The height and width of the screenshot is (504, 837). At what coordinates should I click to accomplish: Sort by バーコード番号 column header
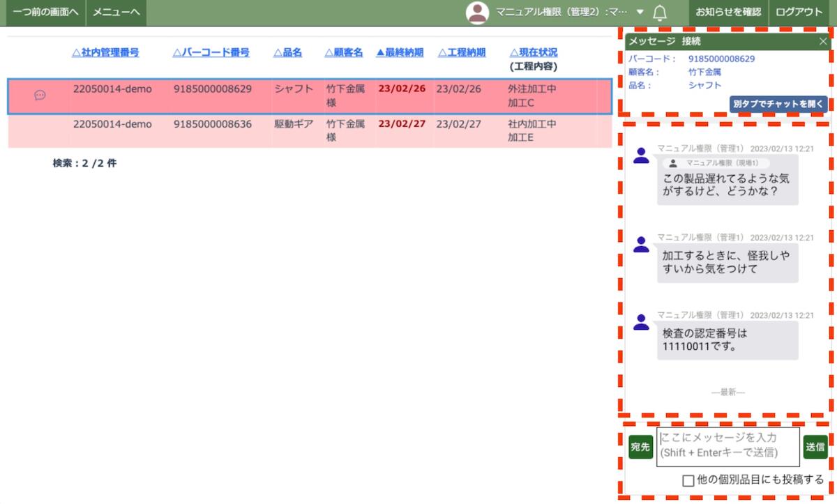[x=211, y=52]
